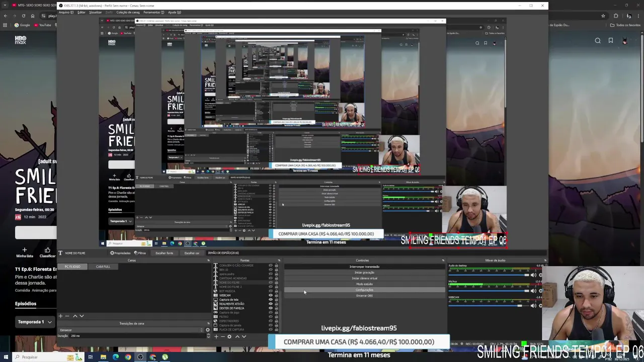Open Visualizar menu in OBS

tap(95, 12)
